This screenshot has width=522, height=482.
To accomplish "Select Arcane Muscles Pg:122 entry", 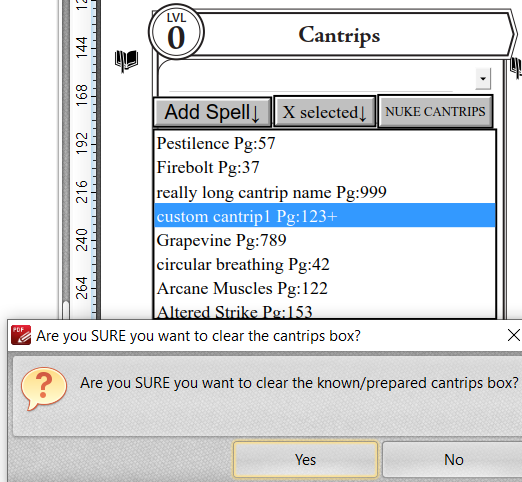I will (325, 288).
